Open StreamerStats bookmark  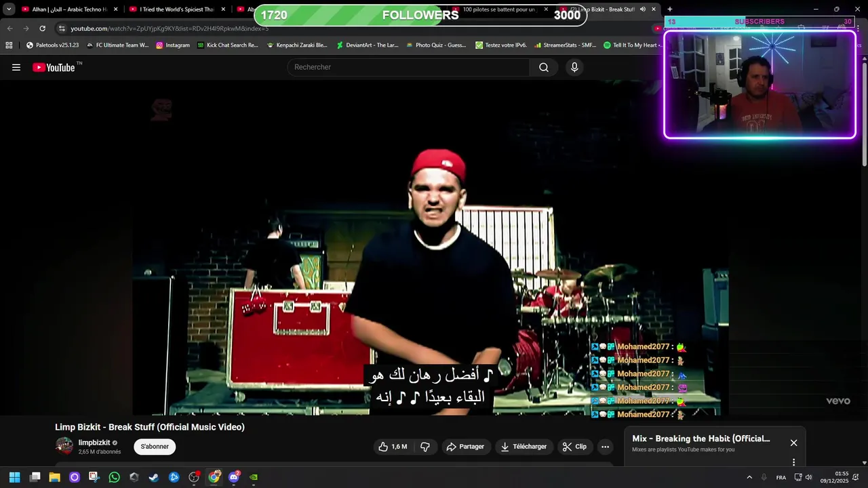pyautogui.click(x=566, y=45)
